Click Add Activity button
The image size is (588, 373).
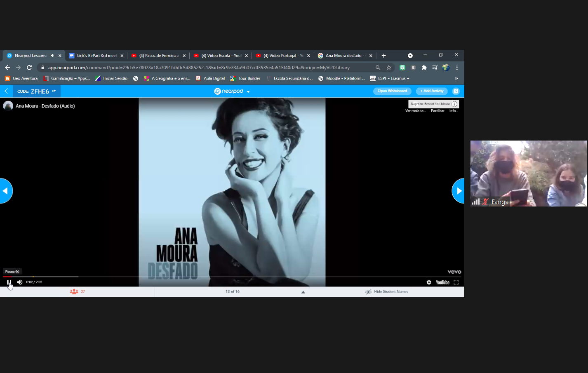pos(432,91)
